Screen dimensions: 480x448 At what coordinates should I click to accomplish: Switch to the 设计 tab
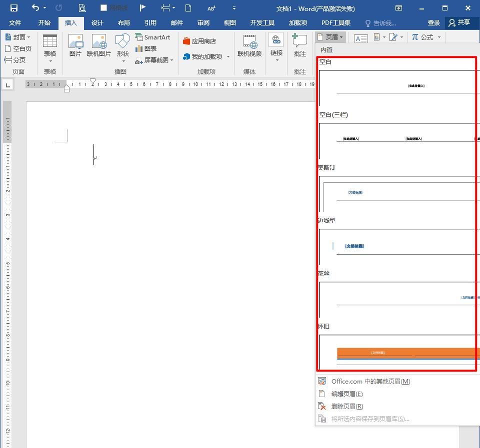pyautogui.click(x=97, y=23)
